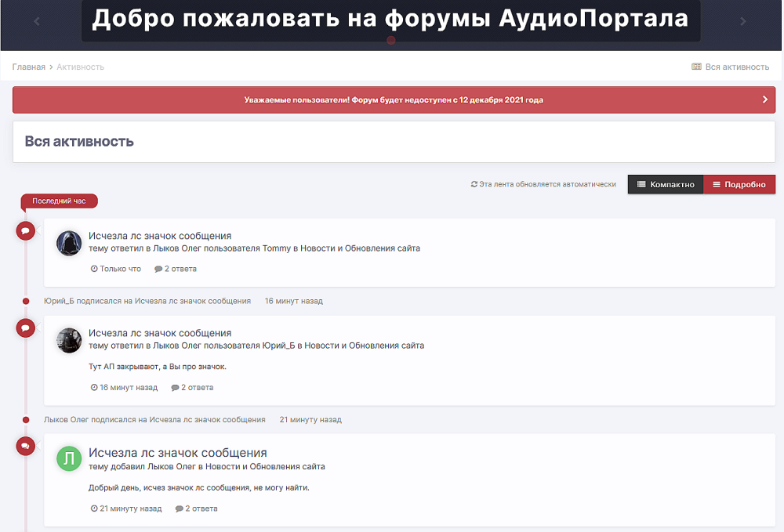Screen dimensions: 784x532
Task: Expand the red forum shutdown announcement arrow
Action: pyautogui.click(x=765, y=100)
